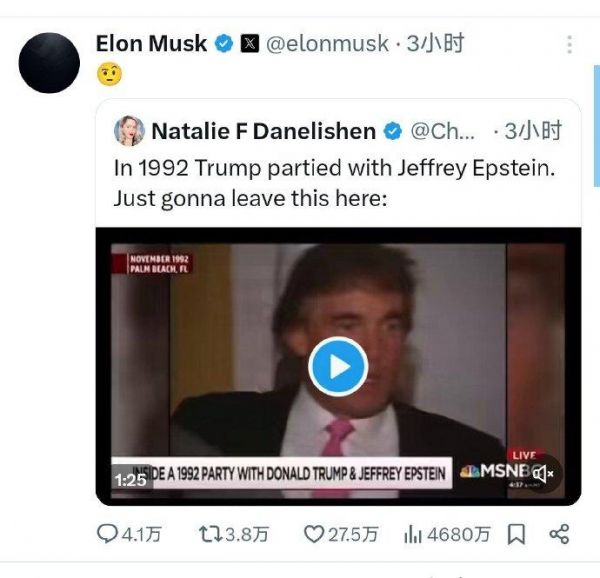Click the reply comment bubble icon
The width and height of the screenshot is (600, 578).
(x=108, y=534)
